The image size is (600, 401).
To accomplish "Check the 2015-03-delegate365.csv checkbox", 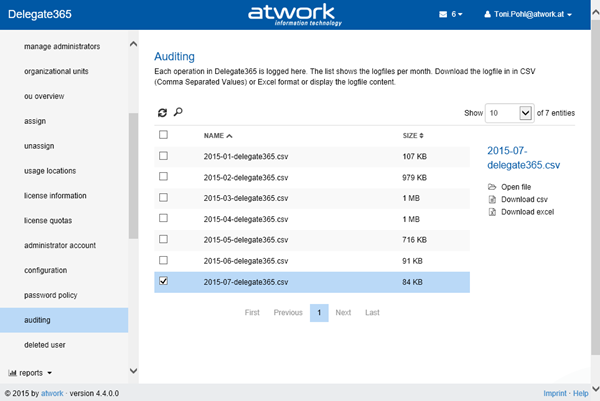I will [x=163, y=197].
